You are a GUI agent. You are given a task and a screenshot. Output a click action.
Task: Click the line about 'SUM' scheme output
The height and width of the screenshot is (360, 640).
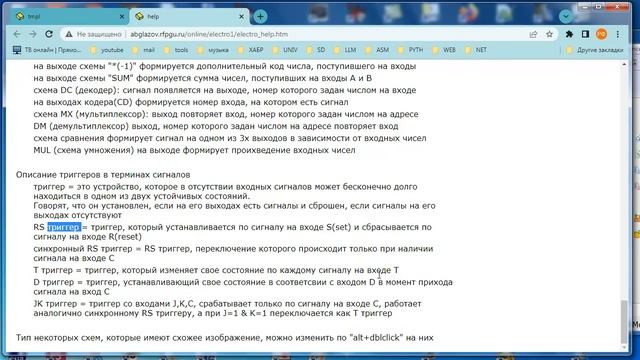tap(202, 78)
